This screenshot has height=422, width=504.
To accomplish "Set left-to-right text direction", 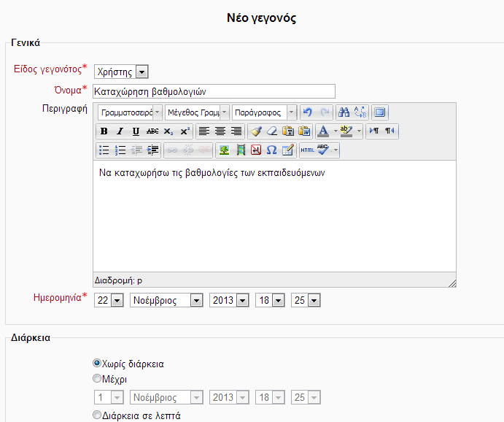I will 374,131.
